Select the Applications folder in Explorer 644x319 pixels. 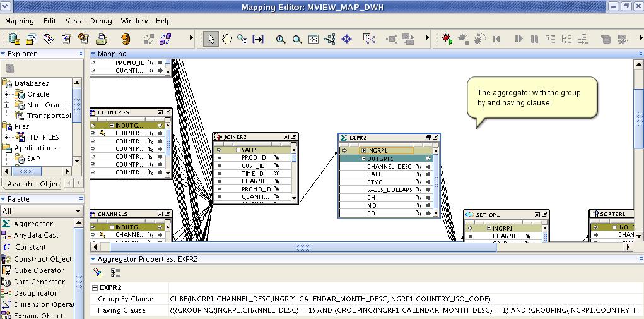tap(35, 148)
